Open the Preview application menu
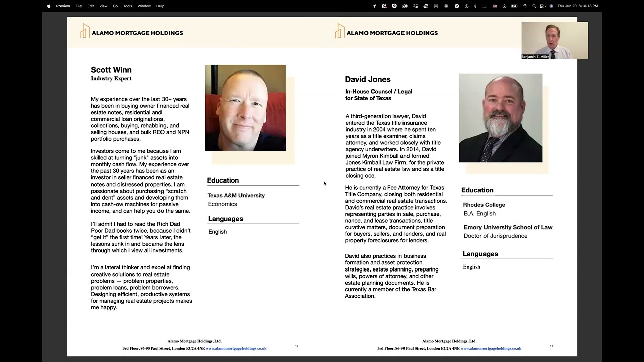644x362 pixels. click(63, 6)
